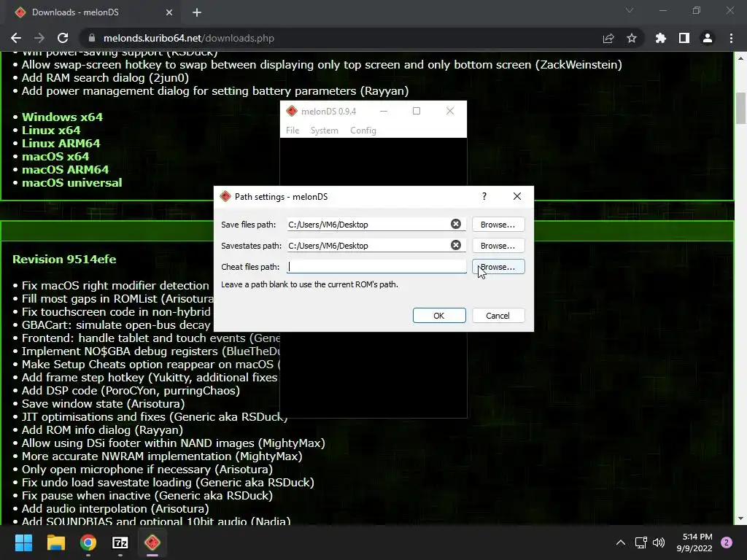
Task: Open Windows Start menu
Action: coord(23,542)
